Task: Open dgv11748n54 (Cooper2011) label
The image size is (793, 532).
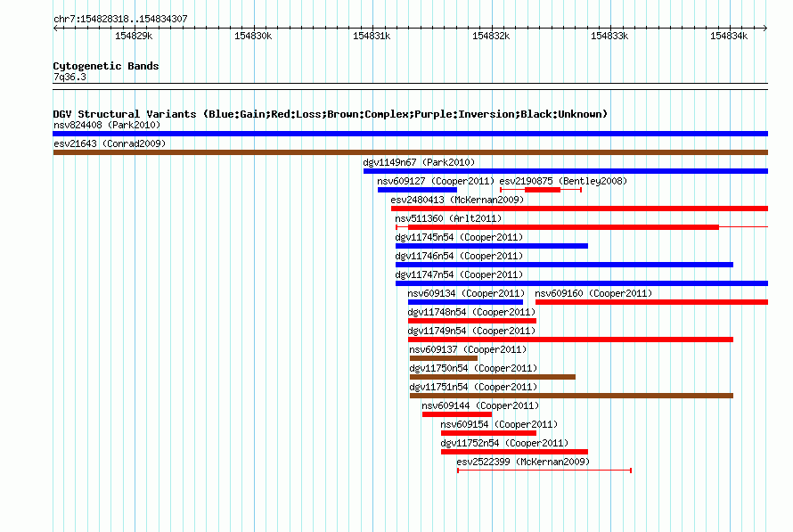Action: pos(471,312)
